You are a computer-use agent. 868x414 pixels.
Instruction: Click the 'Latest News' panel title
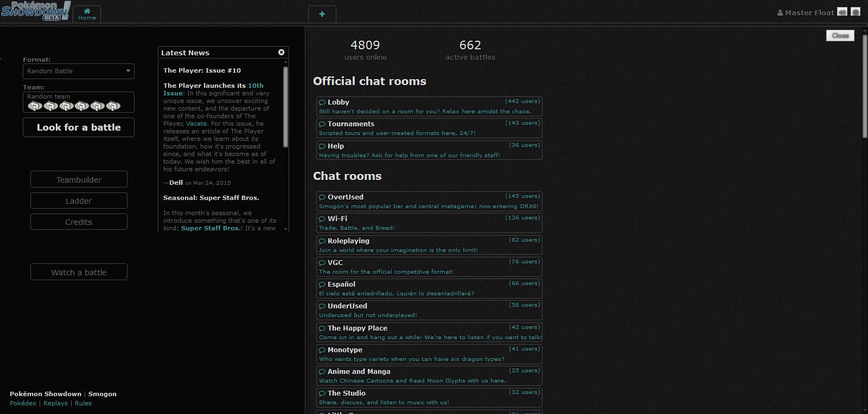tap(185, 53)
